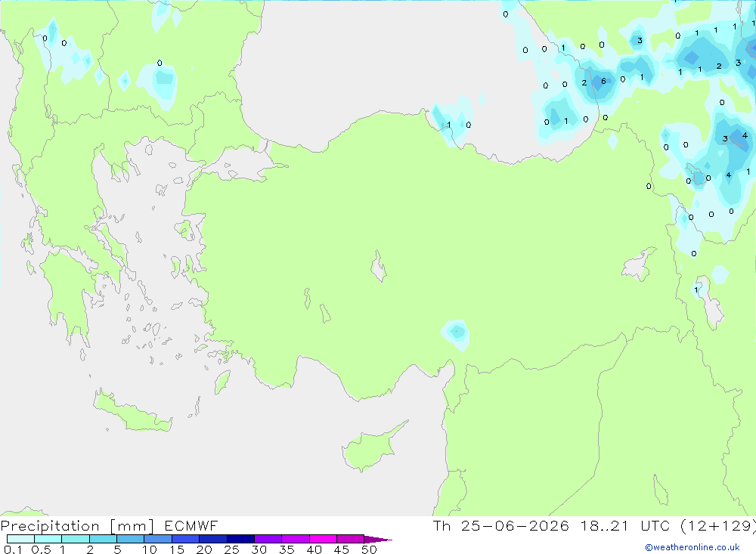This screenshot has height=554, width=756.
Task: Click the (12+129) forecast offset text
Action: (x=718, y=525)
